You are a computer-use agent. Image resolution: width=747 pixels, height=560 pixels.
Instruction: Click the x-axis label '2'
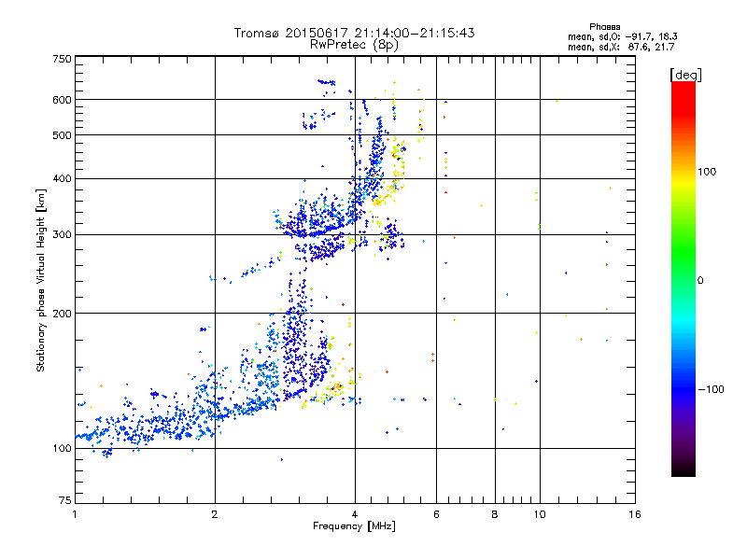215,514
